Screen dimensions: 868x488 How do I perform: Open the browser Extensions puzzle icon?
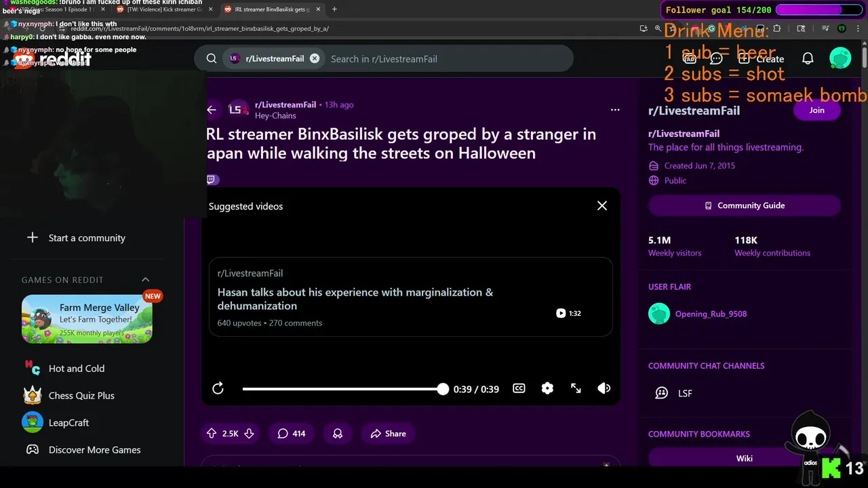pyautogui.click(x=777, y=28)
